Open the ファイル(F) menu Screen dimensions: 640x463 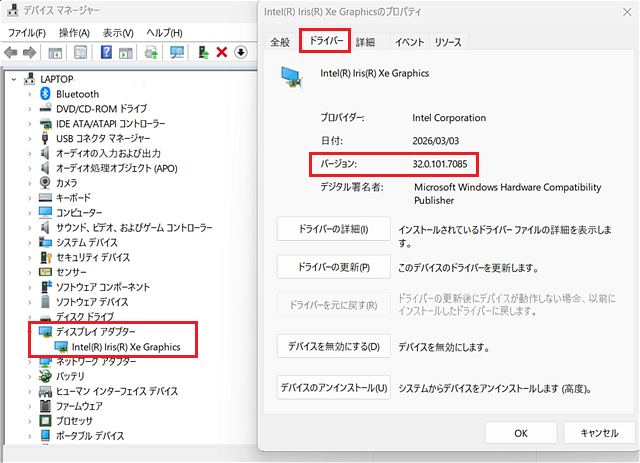coord(27,33)
